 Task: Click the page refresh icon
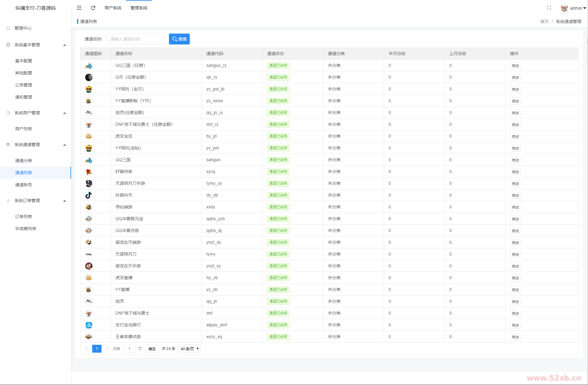93,8
